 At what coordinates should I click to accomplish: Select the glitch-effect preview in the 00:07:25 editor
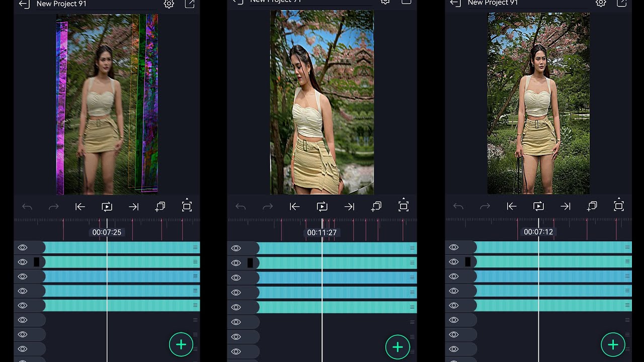(107, 104)
